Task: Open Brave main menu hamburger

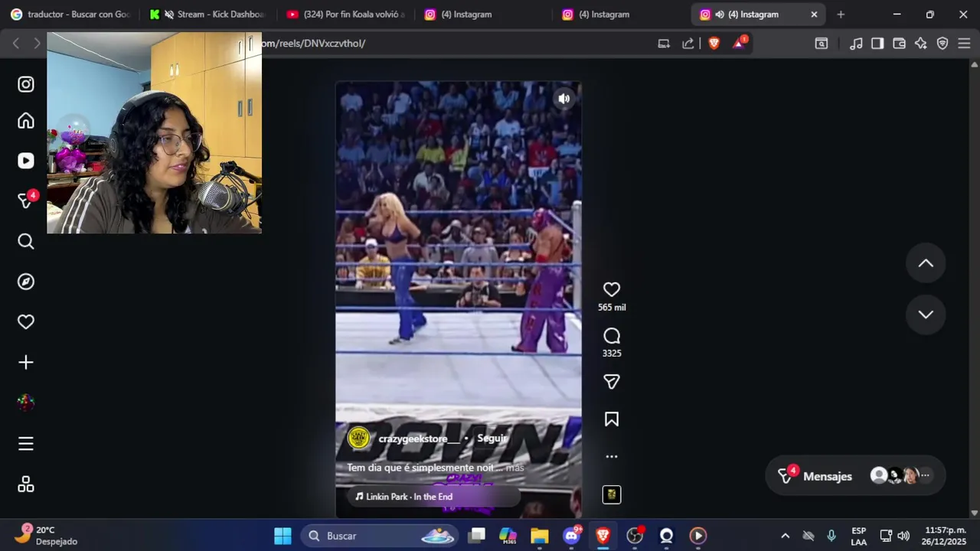Action: (x=964, y=44)
